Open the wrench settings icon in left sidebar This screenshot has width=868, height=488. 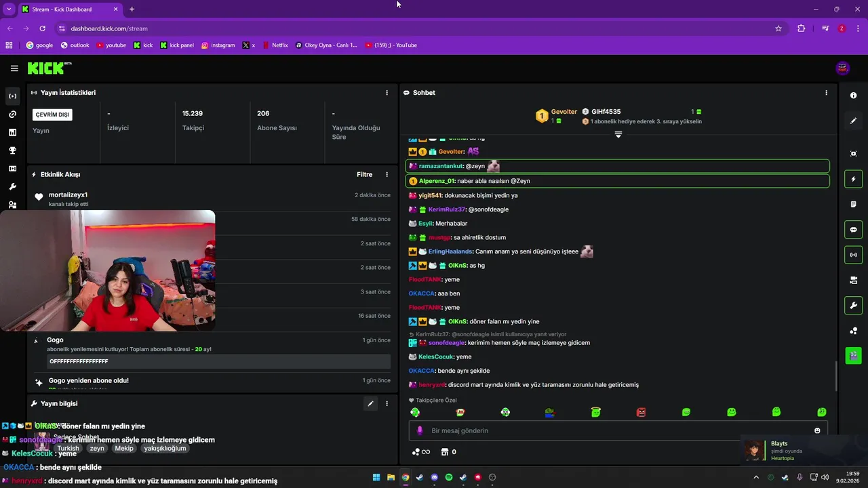coord(12,186)
